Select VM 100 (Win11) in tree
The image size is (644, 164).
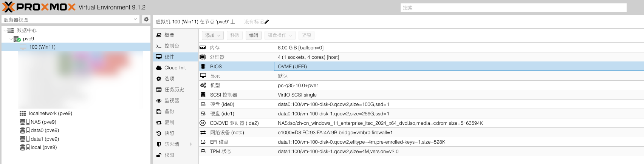pos(42,47)
